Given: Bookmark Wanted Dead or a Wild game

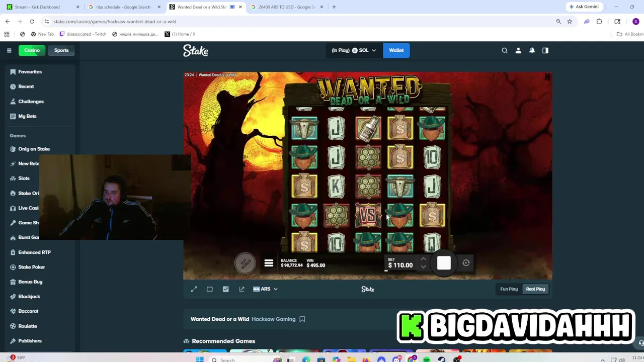Looking at the screenshot, I should (302, 319).
